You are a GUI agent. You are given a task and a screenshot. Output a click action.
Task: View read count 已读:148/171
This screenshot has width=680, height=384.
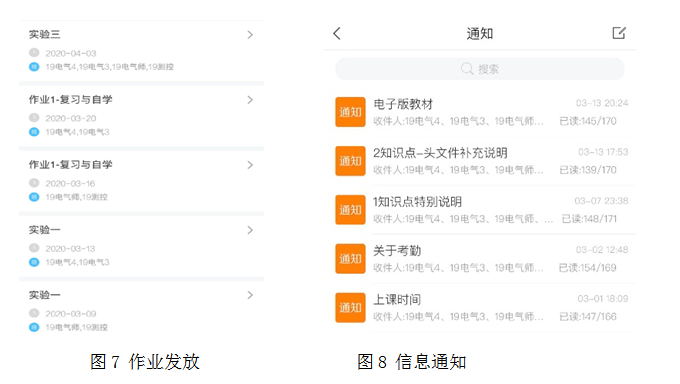coord(589,219)
